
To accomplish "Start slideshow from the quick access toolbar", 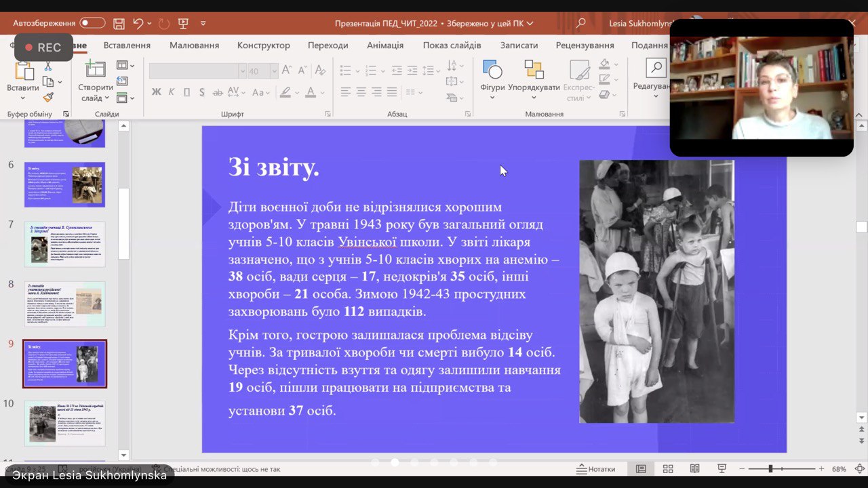I will (183, 23).
